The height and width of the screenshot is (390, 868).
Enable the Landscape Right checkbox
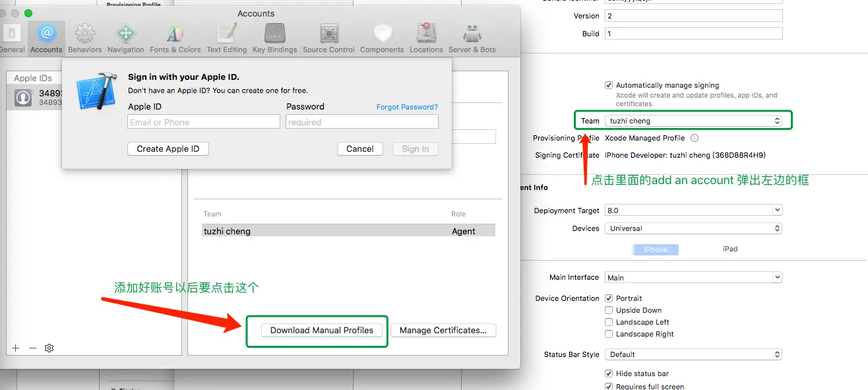(x=609, y=334)
